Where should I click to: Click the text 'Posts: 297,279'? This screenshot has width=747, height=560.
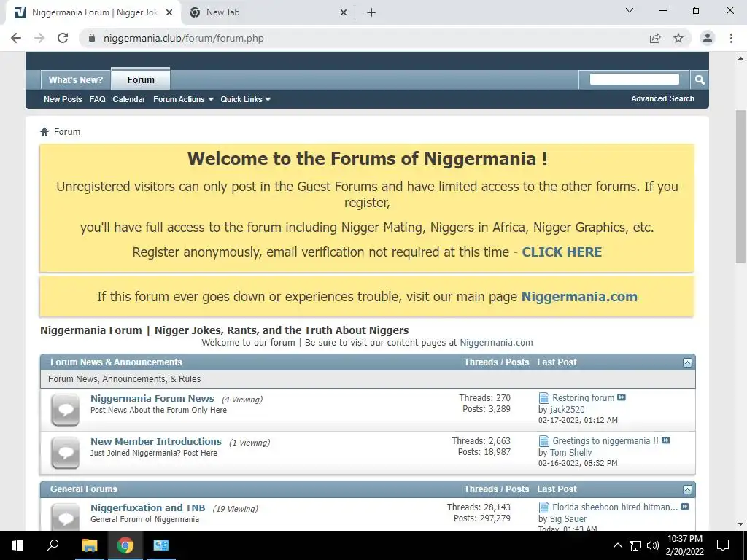click(481, 518)
